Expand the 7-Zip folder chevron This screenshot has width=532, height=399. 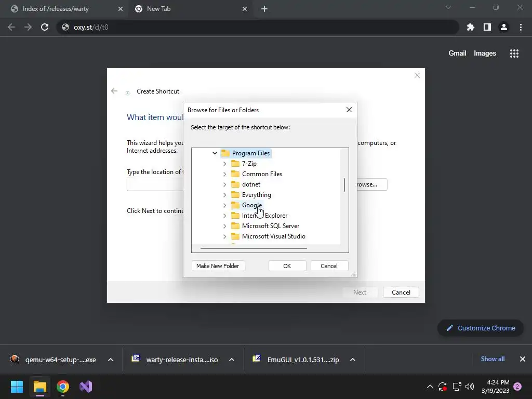224,164
